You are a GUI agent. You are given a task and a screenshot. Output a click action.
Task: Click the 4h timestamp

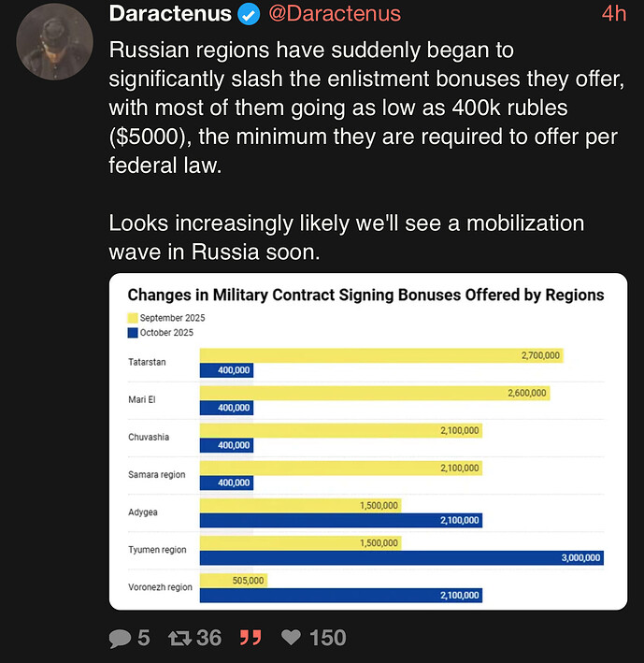613,14
